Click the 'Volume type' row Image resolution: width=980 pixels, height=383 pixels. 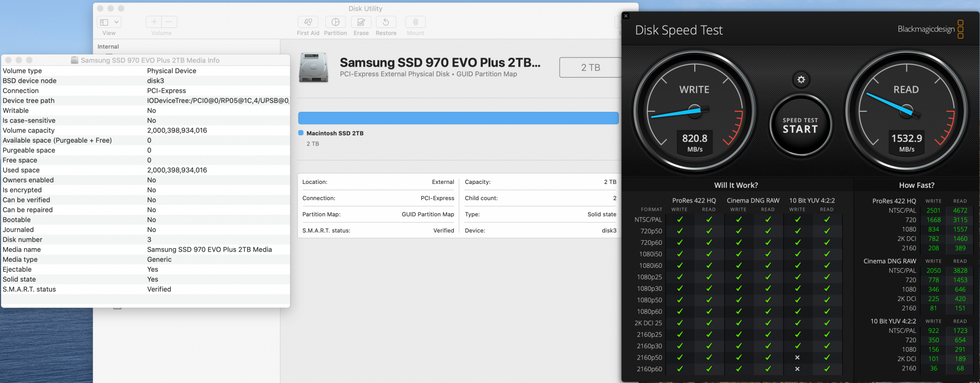[146, 71]
